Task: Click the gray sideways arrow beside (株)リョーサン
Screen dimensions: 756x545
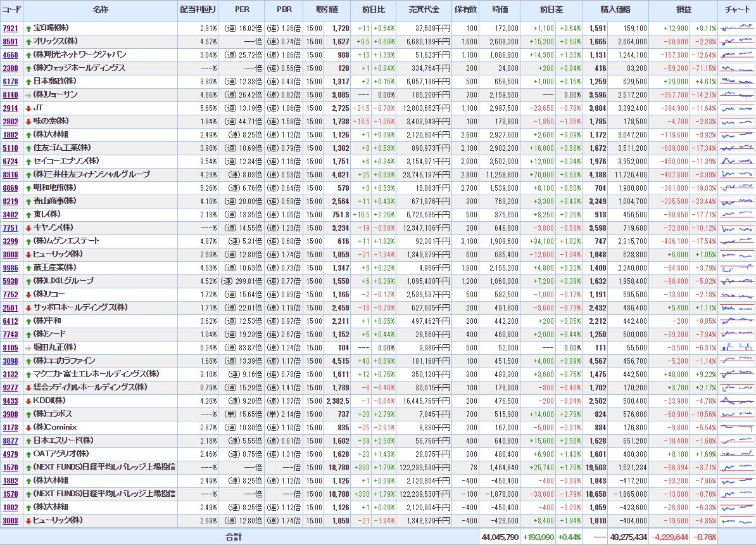Action: pyautogui.click(x=28, y=95)
